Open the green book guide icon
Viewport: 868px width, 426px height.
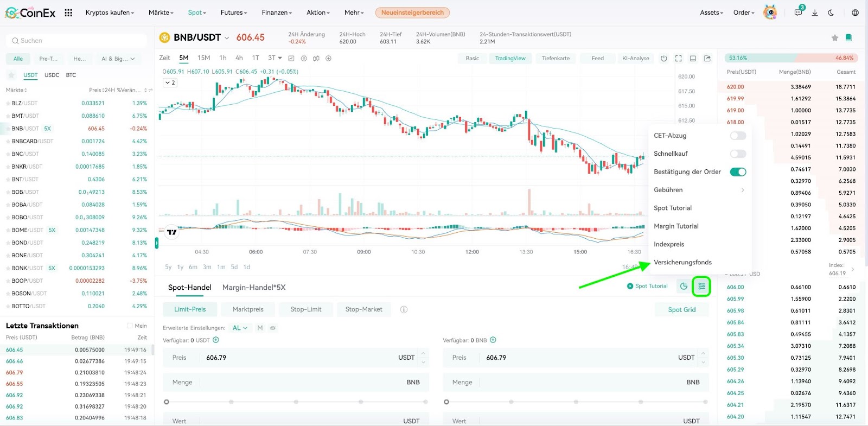coord(849,37)
